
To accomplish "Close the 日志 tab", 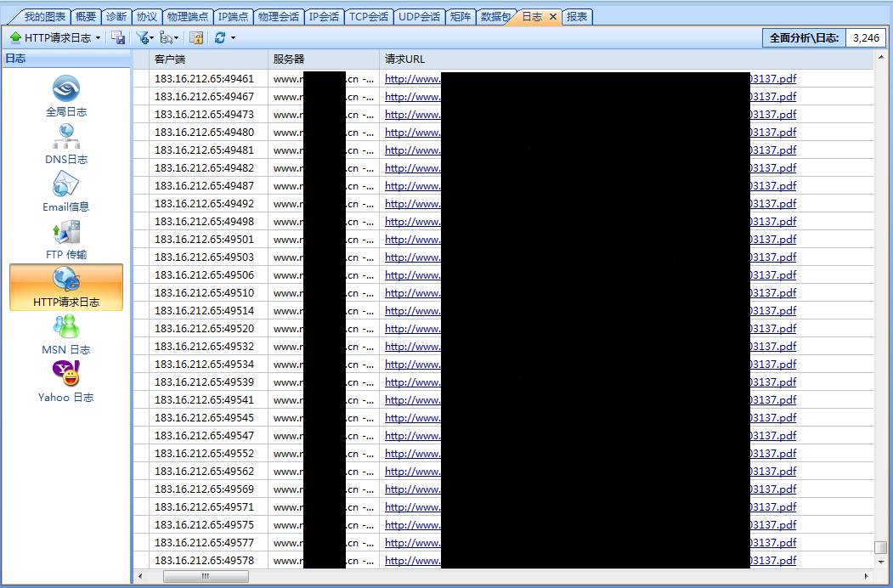I will tap(552, 17).
